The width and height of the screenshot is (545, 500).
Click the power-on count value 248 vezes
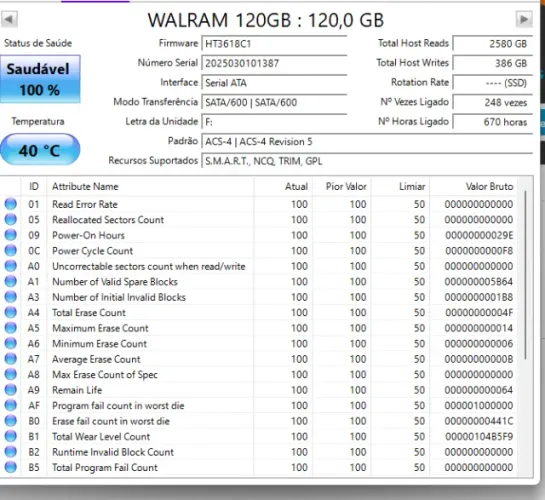pyautogui.click(x=493, y=103)
